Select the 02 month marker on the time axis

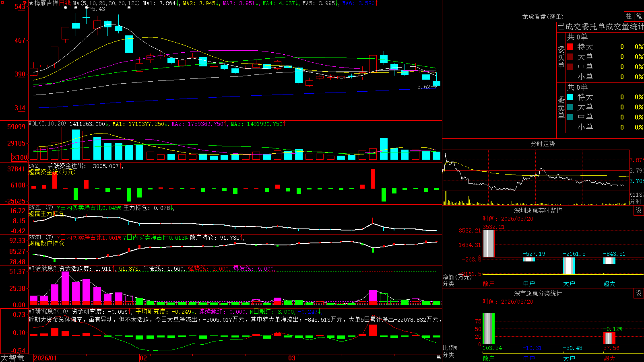[143, 358]
